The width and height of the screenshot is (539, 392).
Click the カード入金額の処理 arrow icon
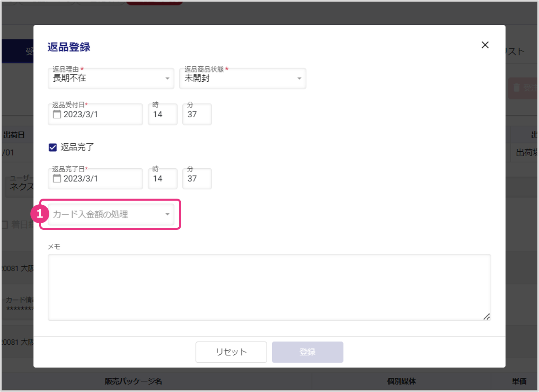coord(167,214)
